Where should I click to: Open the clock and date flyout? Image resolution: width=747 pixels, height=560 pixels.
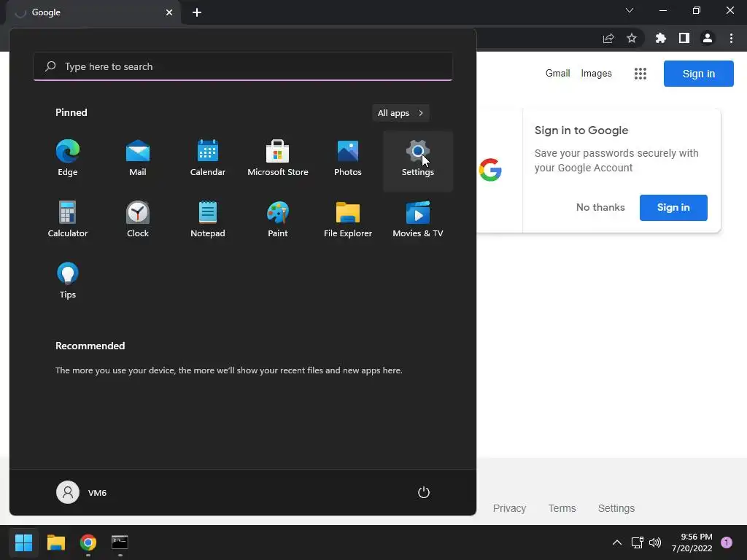coord(692,542)
